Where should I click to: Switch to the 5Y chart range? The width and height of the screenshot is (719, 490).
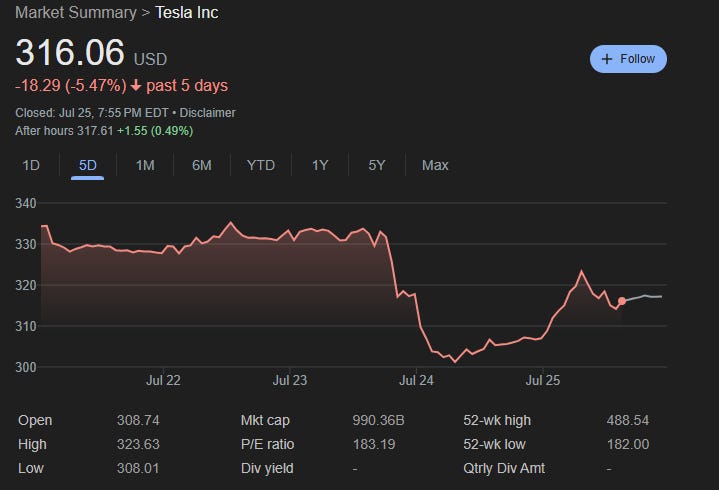click(376, 165)
